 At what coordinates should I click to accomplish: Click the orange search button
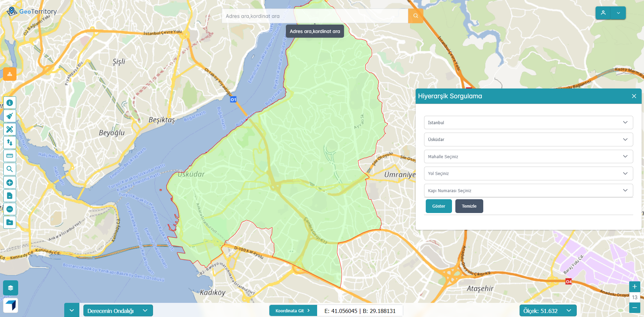415,16
